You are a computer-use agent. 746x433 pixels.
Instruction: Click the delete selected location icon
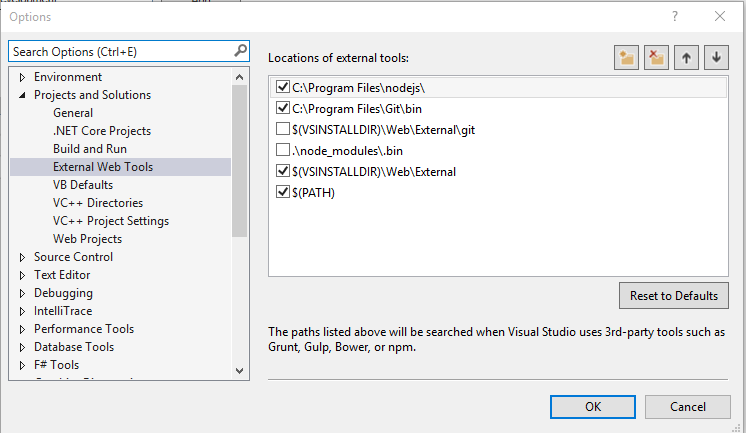[x=656, y=58]
